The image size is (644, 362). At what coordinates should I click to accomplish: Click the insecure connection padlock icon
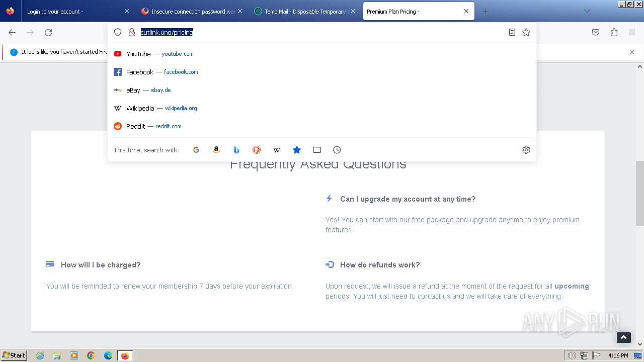click(x=132, y=32)
